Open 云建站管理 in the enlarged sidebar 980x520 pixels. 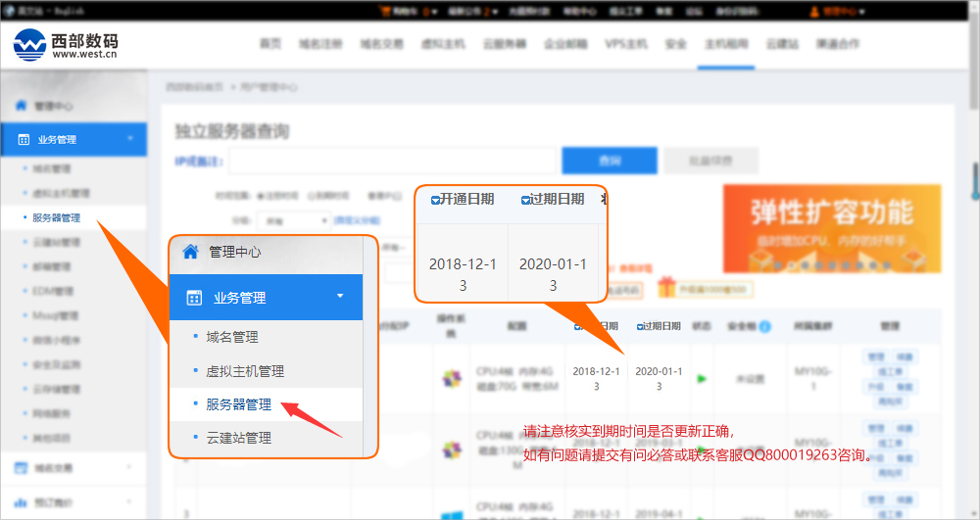(238, 438)
